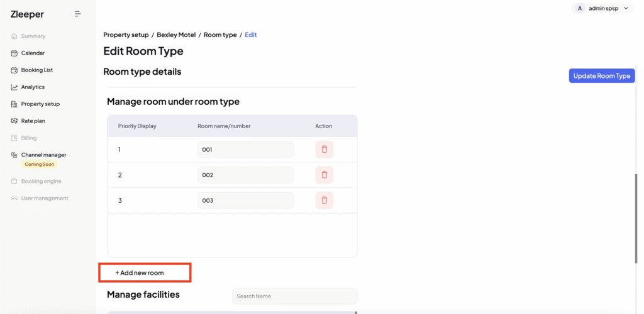Collapse sidebar using hamburger icon
Image resolution: width=644 pixels, height=314 pixels.
pos(78,14)
